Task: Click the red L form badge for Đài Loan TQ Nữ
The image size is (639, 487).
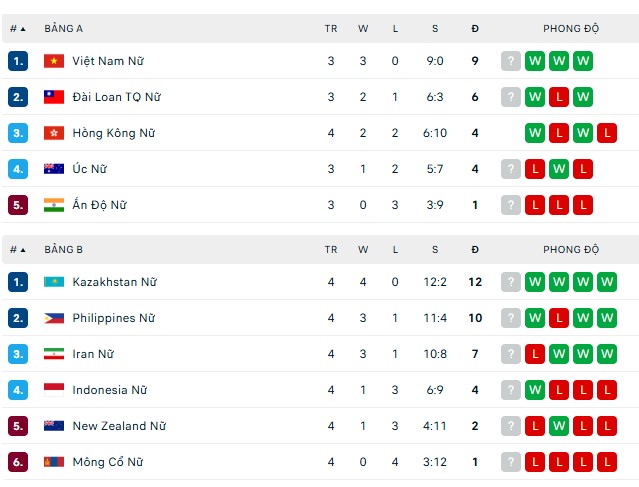Action: point(559,97)
